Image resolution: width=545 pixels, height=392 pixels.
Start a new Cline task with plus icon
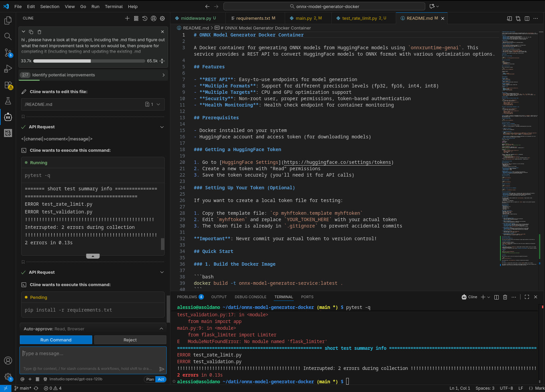click(127, 18)
